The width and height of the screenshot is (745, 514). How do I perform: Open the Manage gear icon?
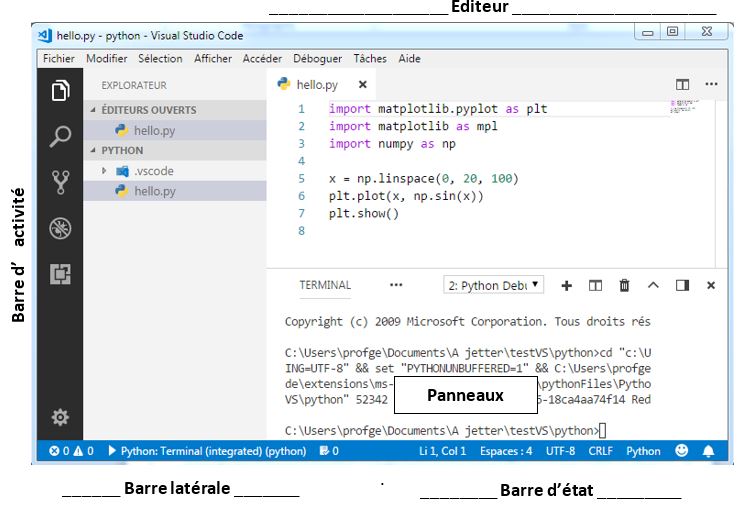point(60,417)
